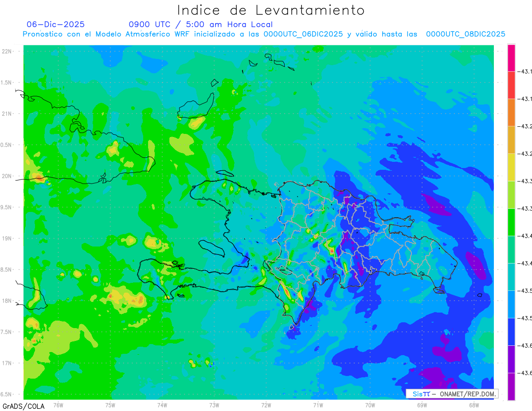Select the date label '06-Dic-2025'

(56, 24)
